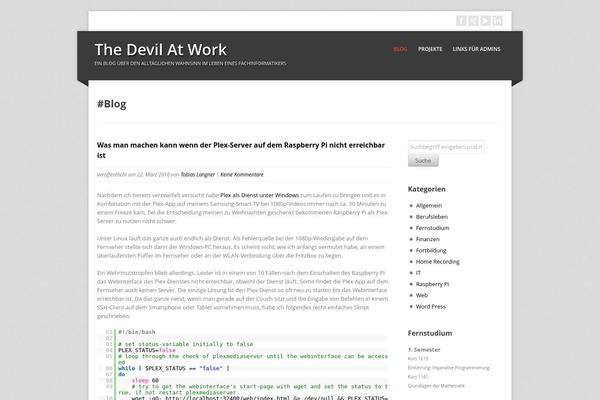Click the site title The Devil At Work
The image size is (600, 400).
(161, 50)
